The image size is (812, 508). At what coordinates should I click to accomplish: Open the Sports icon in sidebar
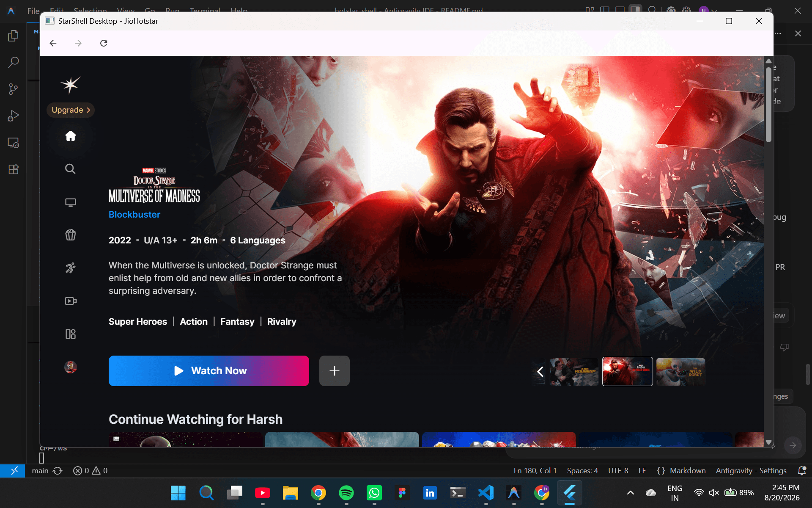coord(71,268)
